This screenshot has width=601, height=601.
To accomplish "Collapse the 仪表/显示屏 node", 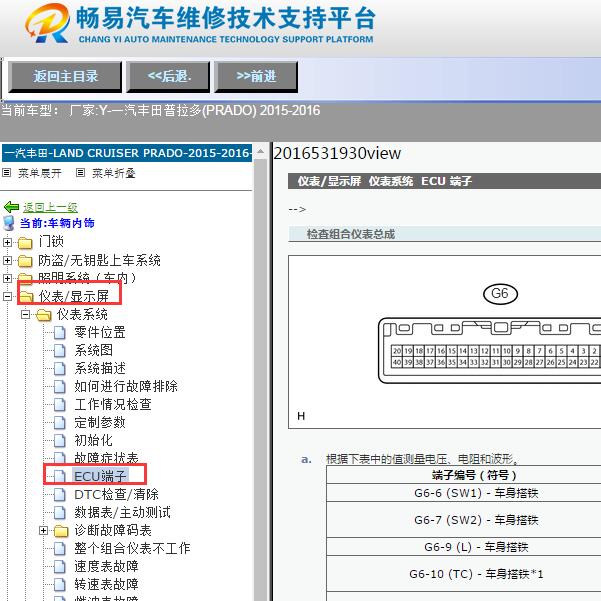I will [7, 296].
